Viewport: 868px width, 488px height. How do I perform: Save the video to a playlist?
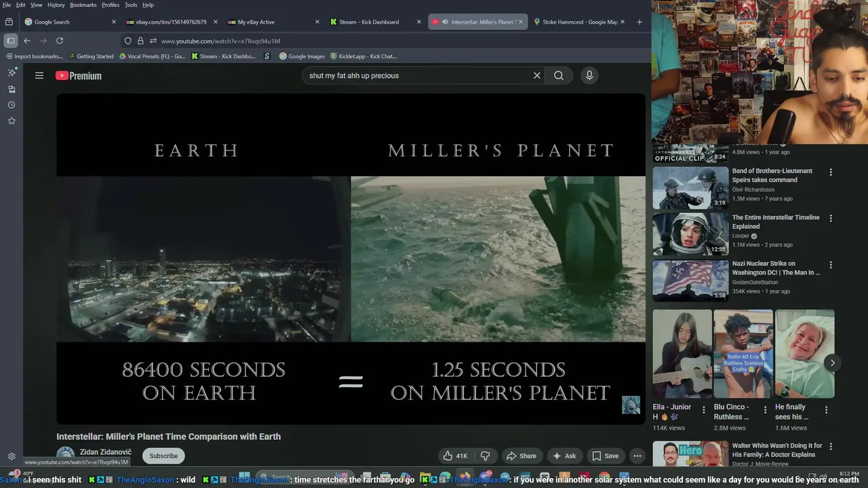tap(605, 456)
